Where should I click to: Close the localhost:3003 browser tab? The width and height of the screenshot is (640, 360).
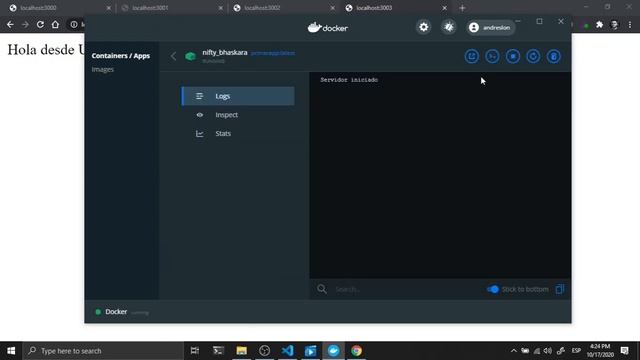click(x=444, y=8)
